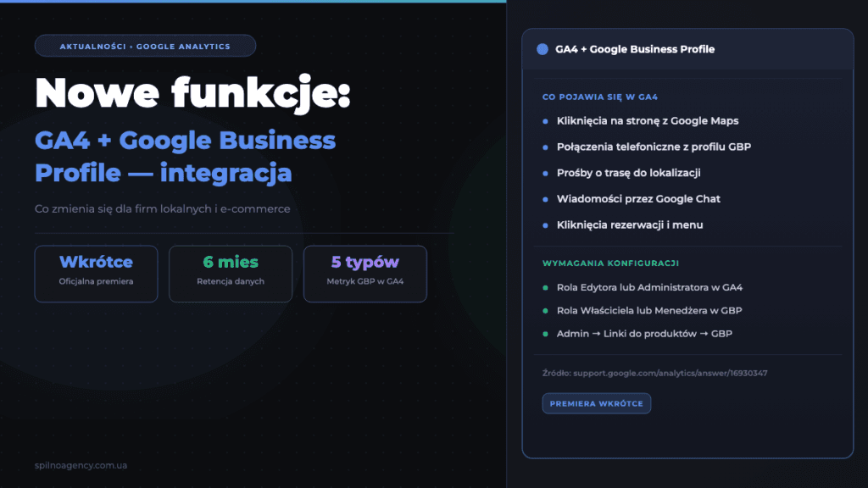The height and width of the screenshot is (488, 868).
Task: Select 'Kliknięcia rezerwacji i menu'
Action: (630, 225)
